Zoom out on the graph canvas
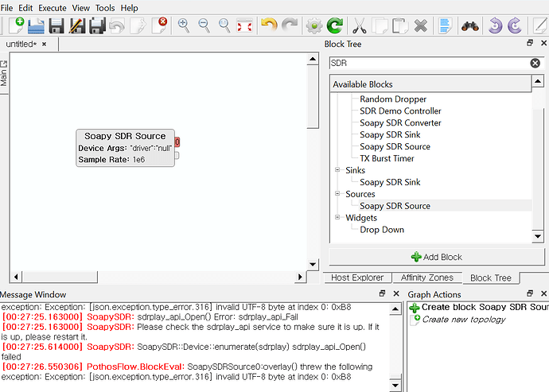549x392 pixels. pos(204,25)
